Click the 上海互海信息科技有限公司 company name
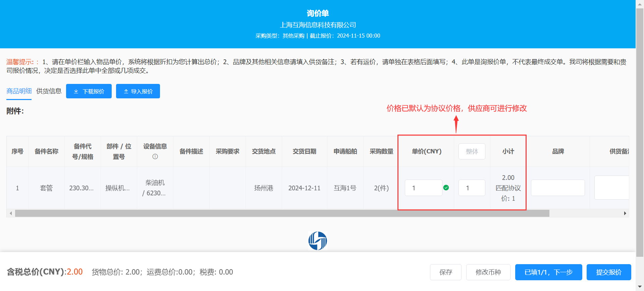The image size is (644, 291). tap(318, 25)
